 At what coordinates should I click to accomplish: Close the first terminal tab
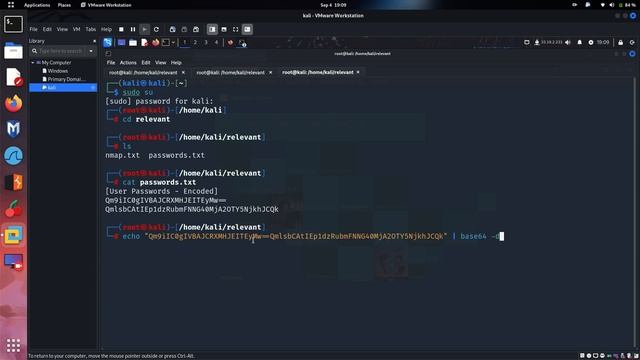183,72
